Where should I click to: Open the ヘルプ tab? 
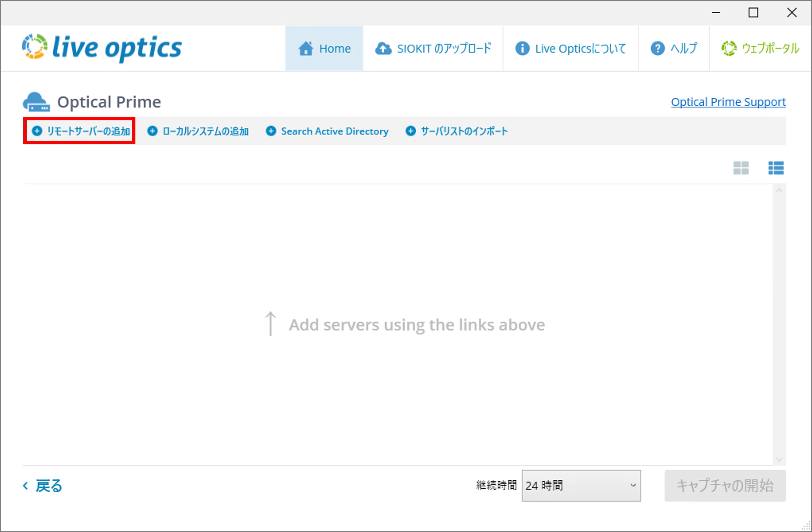click(x=674, y=48)
